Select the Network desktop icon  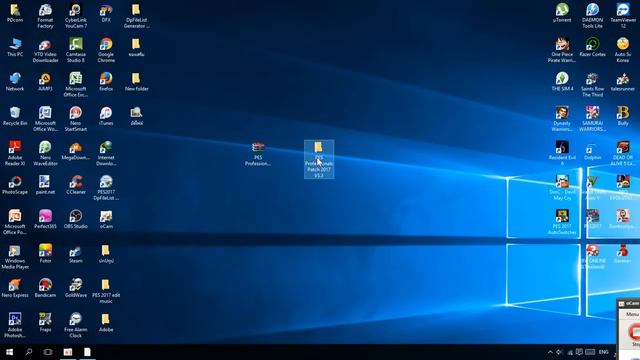coord(15,82)
